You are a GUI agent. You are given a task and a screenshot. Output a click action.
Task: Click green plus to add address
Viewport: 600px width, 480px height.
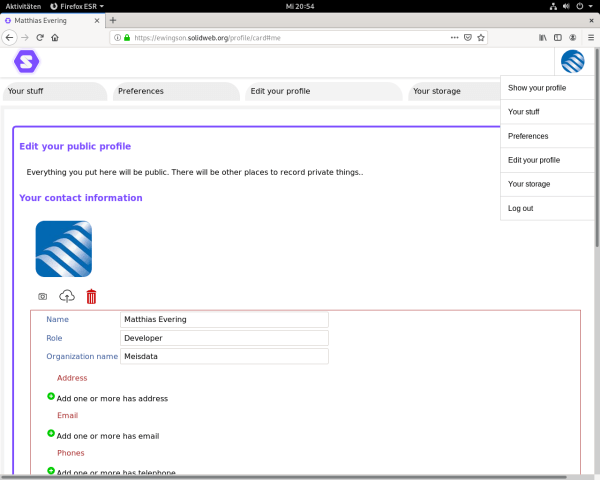51,396
